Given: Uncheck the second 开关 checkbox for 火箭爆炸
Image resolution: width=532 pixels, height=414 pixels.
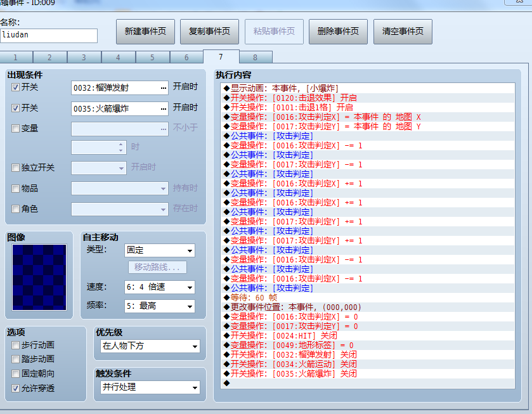Looking at the screenshot, I should pos(15,108).
